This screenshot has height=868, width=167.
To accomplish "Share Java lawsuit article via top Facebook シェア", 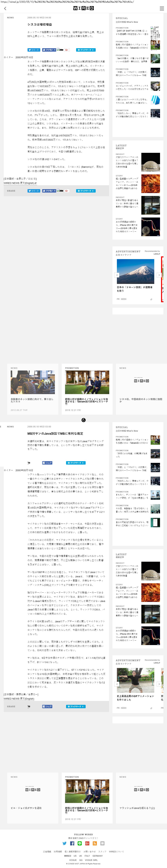I will tap(47, 463).
